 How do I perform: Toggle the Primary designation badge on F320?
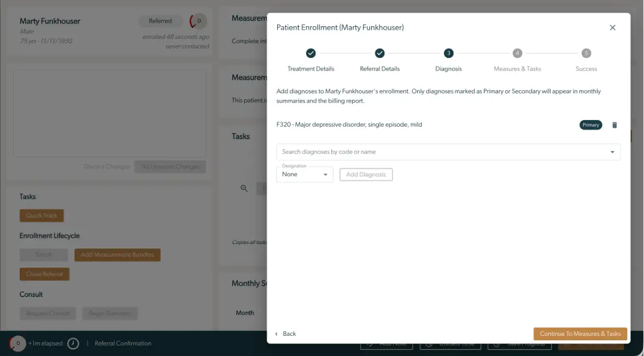click(x=590, y=124)
